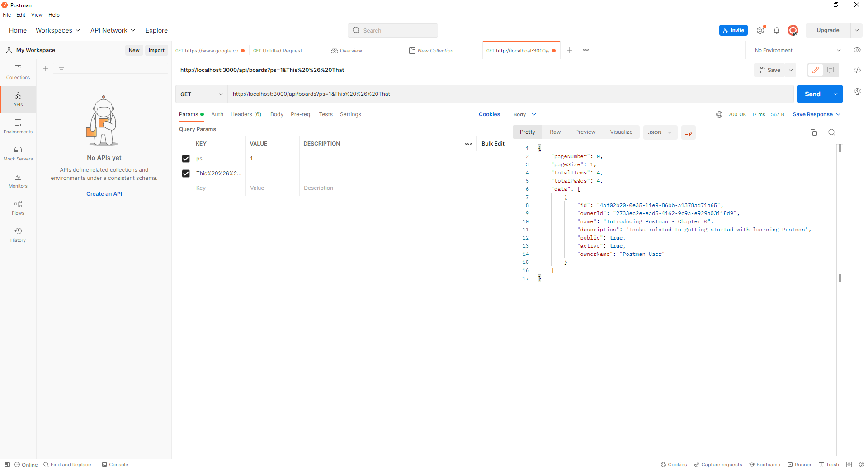868x470 pixels.
Task: Open the user avatar menu
Action: coord(793,30)
